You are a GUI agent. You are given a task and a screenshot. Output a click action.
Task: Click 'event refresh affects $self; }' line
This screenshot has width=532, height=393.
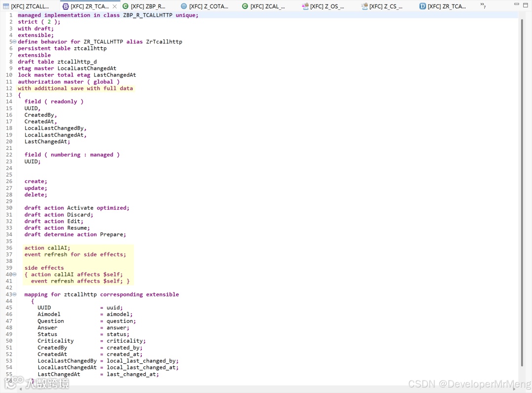coord(80,281)
